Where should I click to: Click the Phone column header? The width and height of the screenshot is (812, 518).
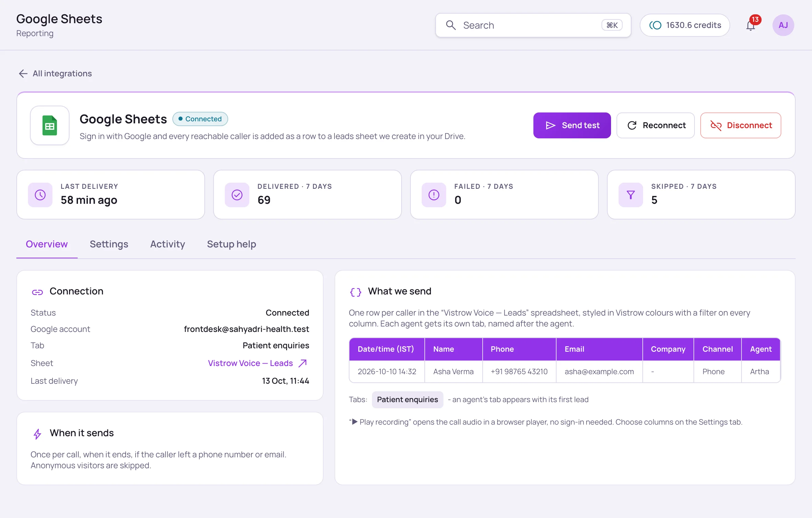tap(519, 349)
